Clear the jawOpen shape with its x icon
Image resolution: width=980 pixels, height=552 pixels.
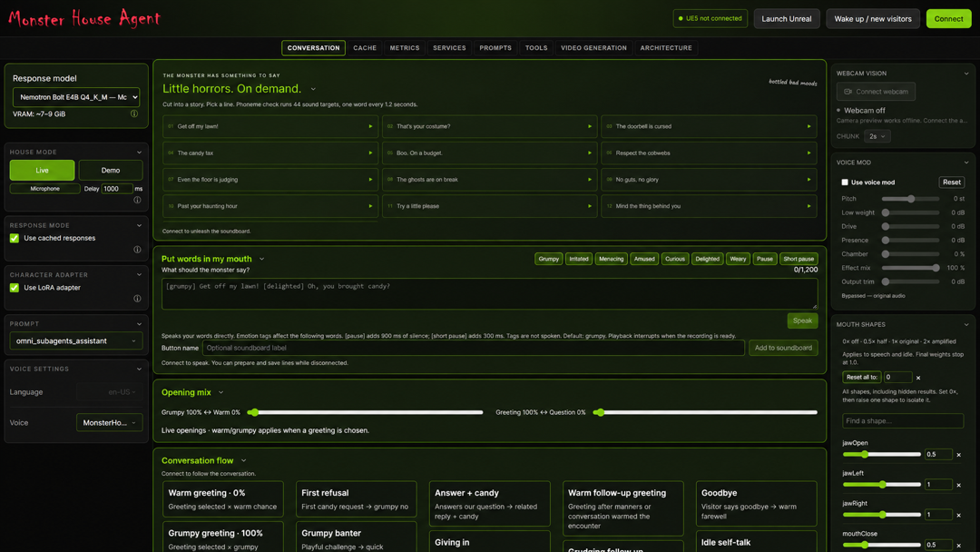(x=958, y=455)
